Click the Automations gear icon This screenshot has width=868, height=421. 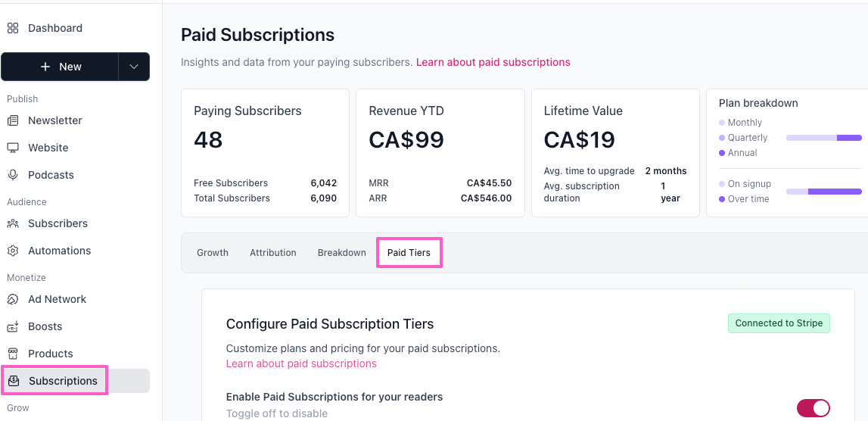tap(13, 251)
